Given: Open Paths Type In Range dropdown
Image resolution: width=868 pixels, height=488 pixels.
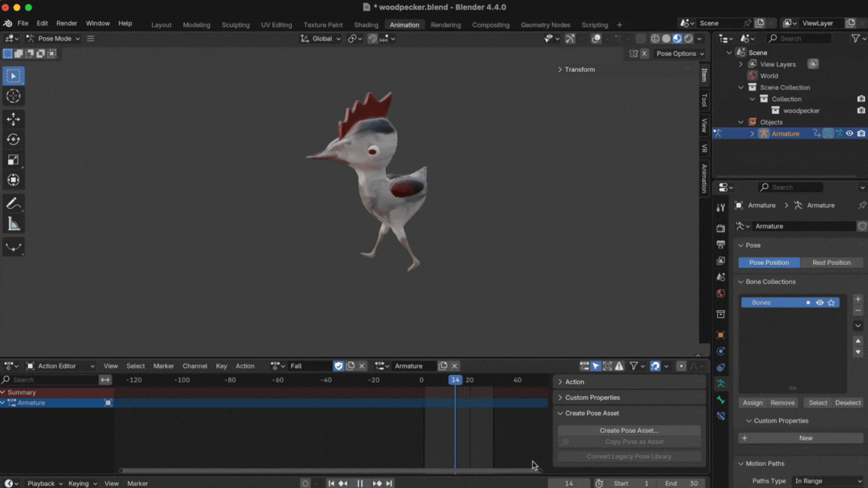Looking at the screenshot, I should coord(827,480).
